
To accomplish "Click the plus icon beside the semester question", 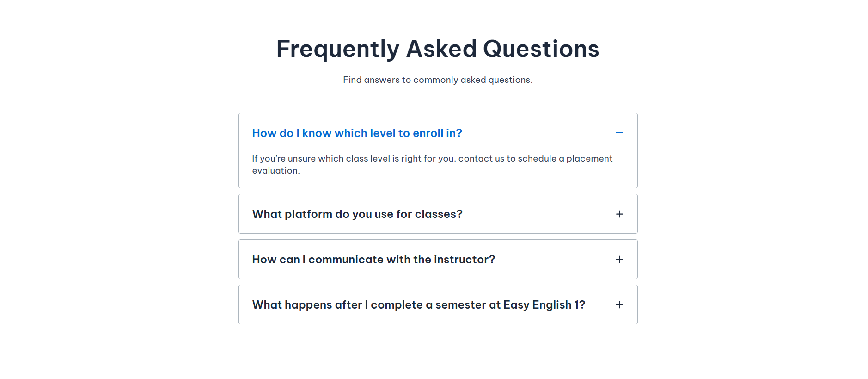I will click(x=619, y=304).
